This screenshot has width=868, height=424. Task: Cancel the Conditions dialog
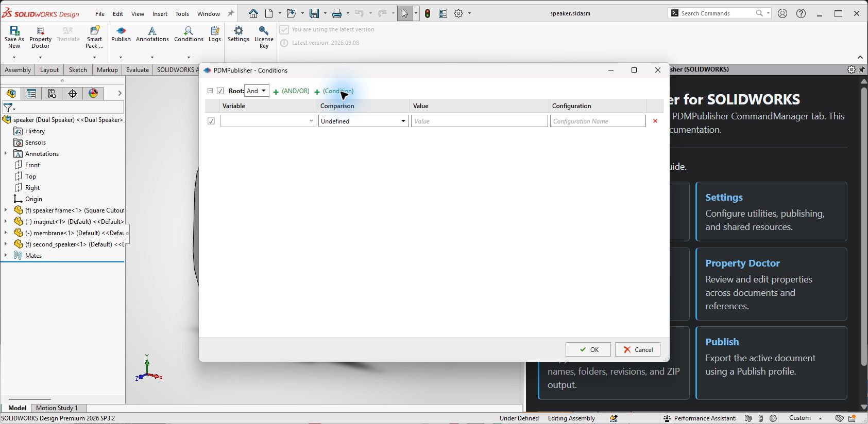pyautogui.click(x=638, y=349)
